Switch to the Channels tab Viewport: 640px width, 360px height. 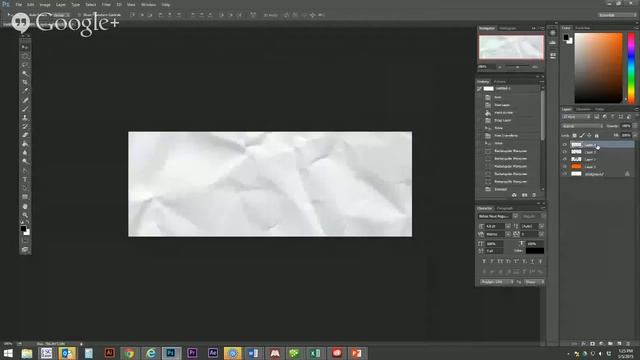click(x=583, y=109)
